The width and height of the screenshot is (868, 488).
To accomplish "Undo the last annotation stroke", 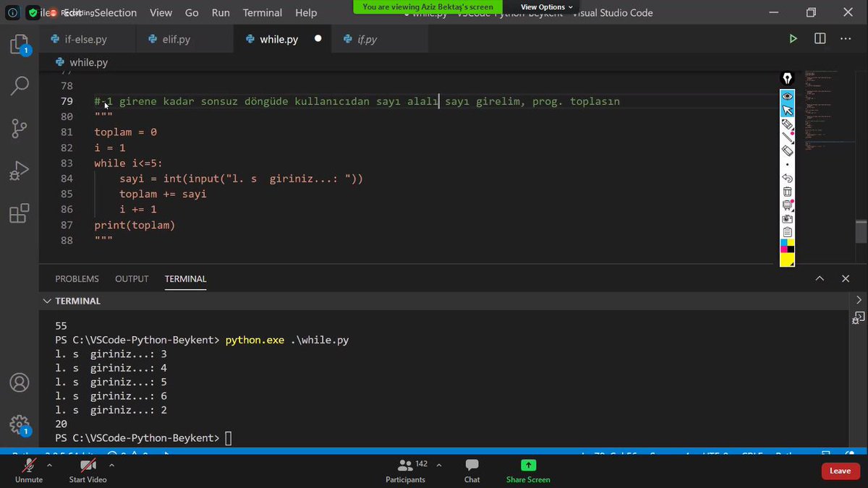I will coord(788,178).
